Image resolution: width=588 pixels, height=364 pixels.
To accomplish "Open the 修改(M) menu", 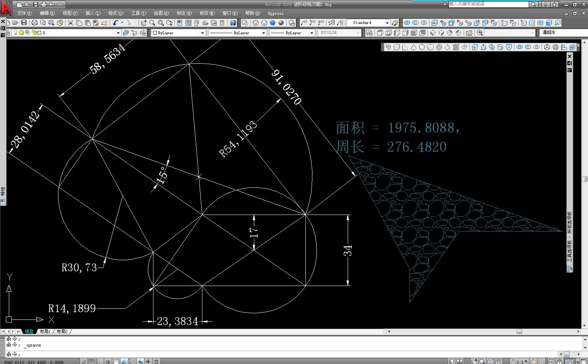I will point(207,13).
